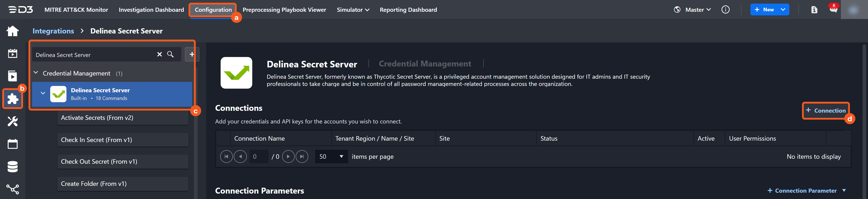Click the magnifier search icon
Screen dimensions: 868x199
pyautogui.click(x=170, y=54)
